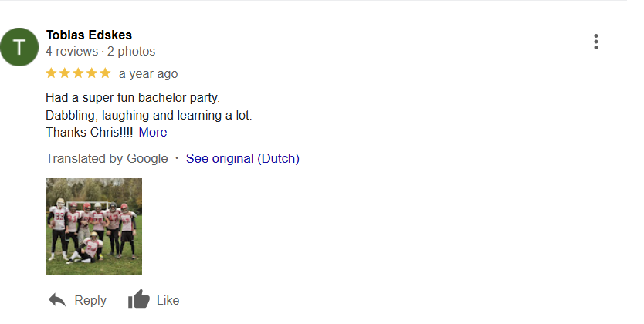Show the original Dutch review
644x324 pixels.
coord(242,158)
